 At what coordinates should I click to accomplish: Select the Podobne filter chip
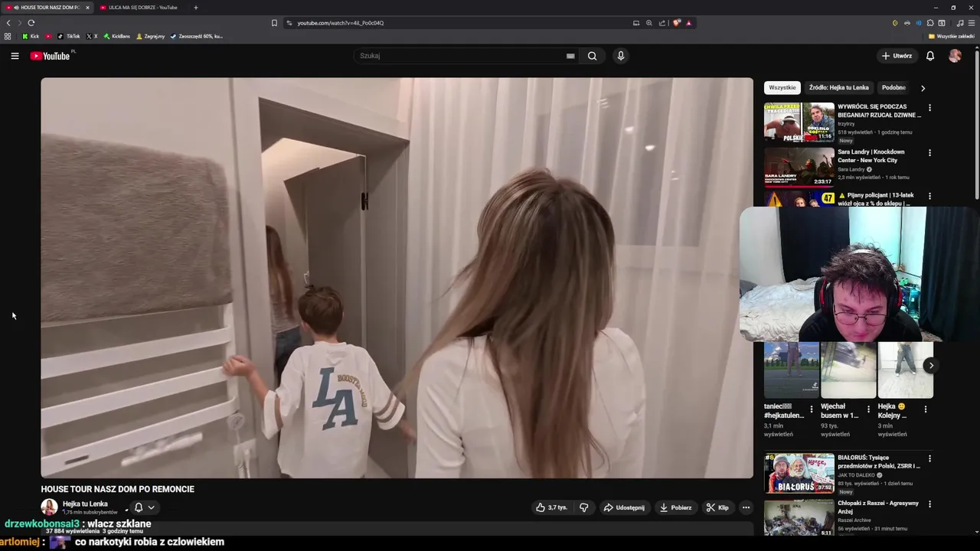(x=893, y=88)
